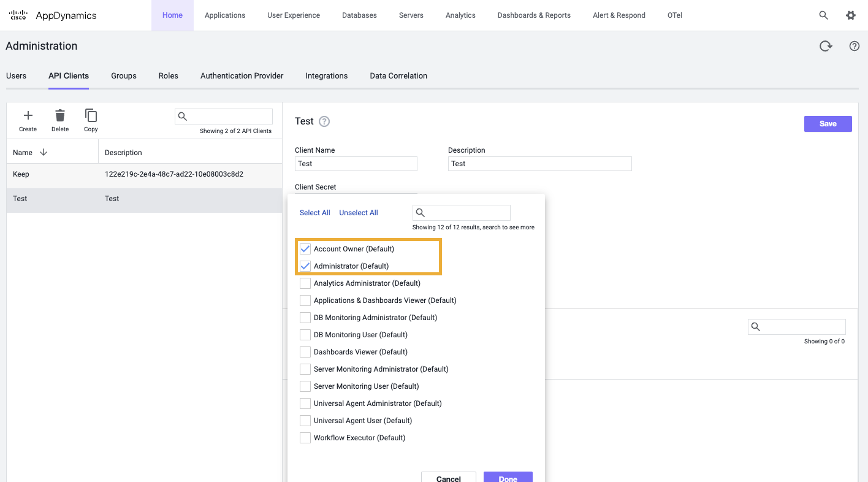The height and width of the screenshot is (482, 868).
Task: Switch to the Users tab
Action: pyautogui.click(x=16, y=76)
